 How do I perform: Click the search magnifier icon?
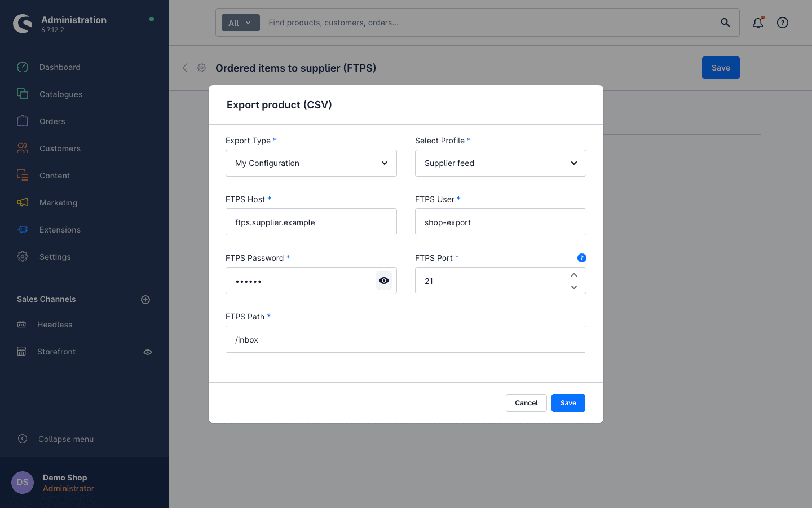pyautogui.click(x=725, y=23)
